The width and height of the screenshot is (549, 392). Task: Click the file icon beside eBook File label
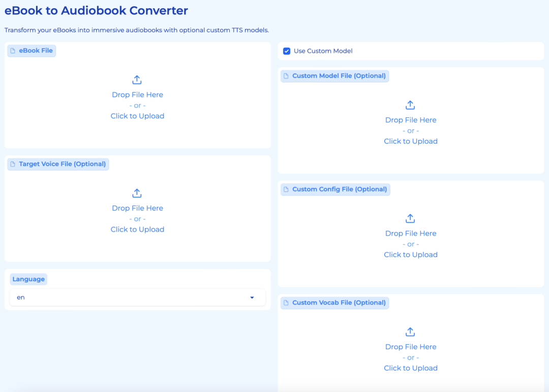(x=13, y=51)
